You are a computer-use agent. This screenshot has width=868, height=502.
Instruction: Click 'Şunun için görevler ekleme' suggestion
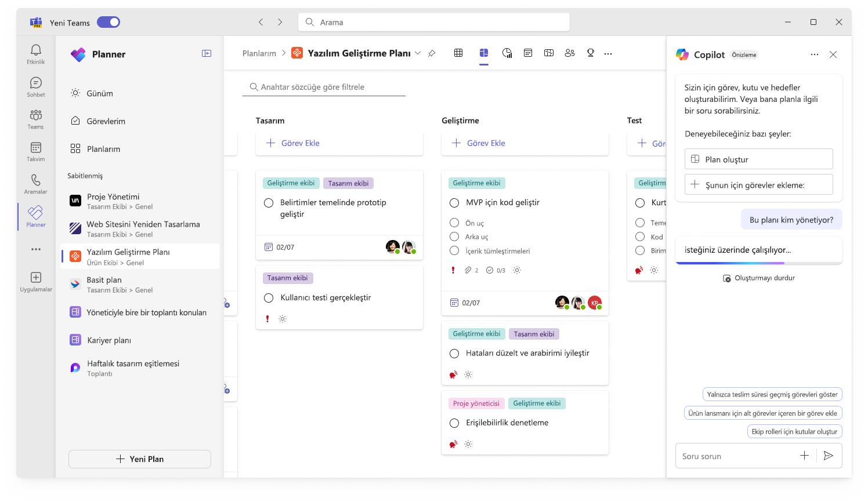(x=759, y=184)
